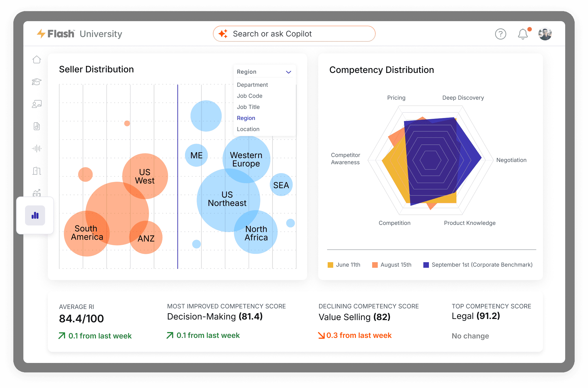
Task: Click the Search or ask Copilot field
Action: coord(294,34)
